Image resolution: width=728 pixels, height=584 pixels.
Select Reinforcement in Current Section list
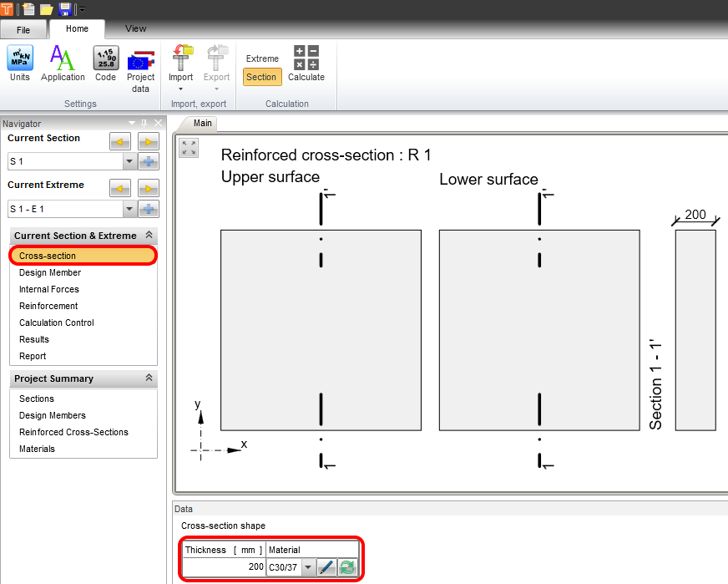pyautogui.click(x=48, y=306)
